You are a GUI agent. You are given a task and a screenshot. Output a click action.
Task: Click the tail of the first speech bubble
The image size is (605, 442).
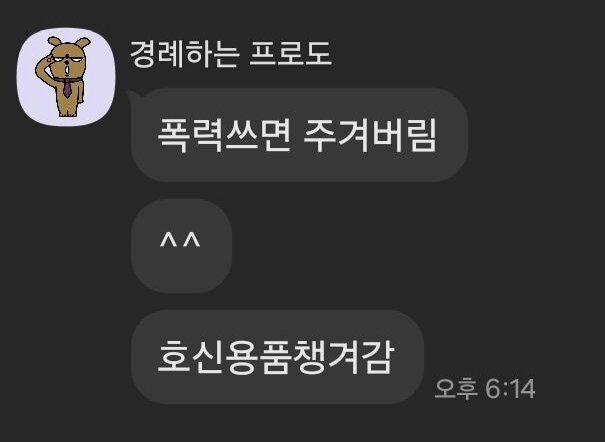pyautogui.click(x=131, y=95)
